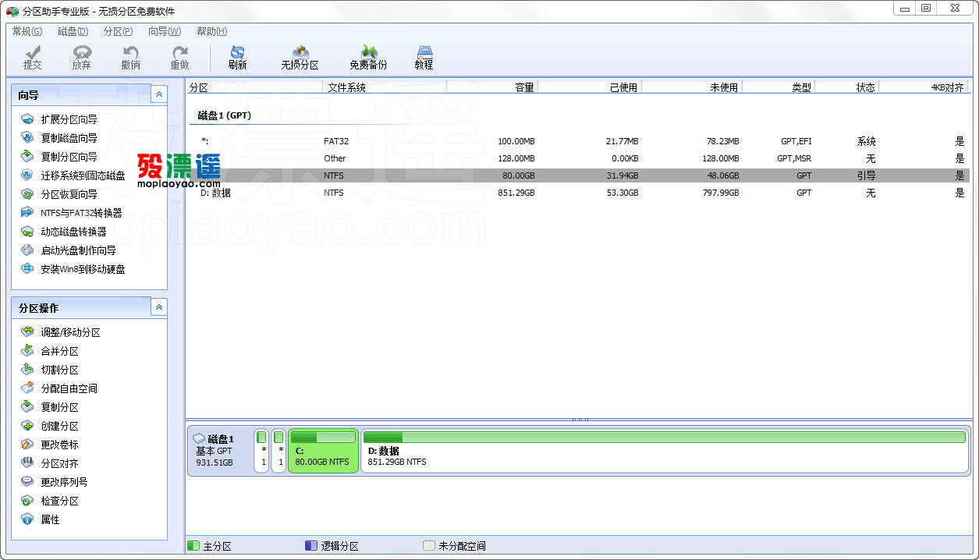Select the 100.00MB FAT32 partition row
Image resolution: width=979 pixels, height=560 pixels.
tap(579, 141)
